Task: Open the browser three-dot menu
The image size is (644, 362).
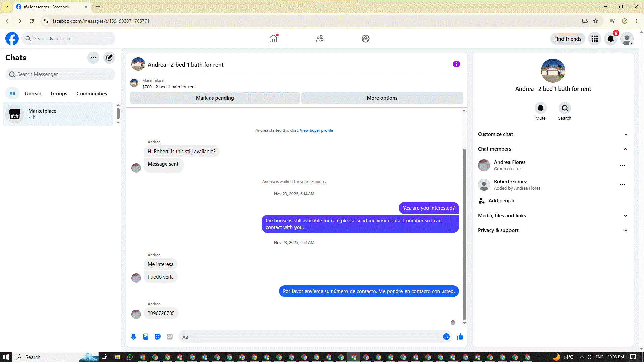Action: [x=637, y=21]
